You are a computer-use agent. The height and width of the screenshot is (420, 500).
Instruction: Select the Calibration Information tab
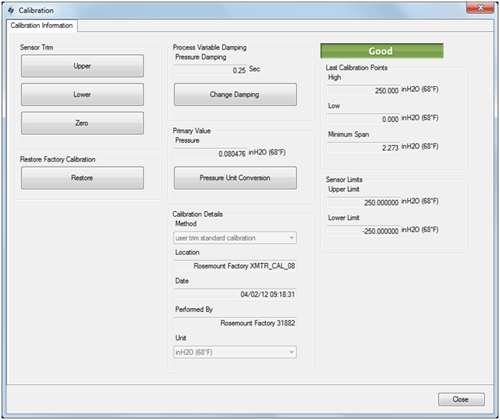(42, 25)
